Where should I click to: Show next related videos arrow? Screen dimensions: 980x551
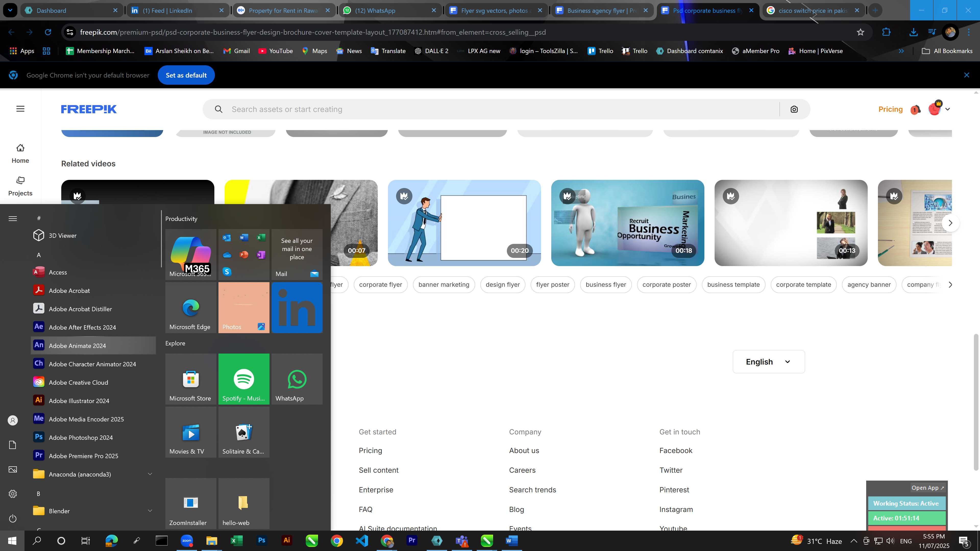point(950,223)
